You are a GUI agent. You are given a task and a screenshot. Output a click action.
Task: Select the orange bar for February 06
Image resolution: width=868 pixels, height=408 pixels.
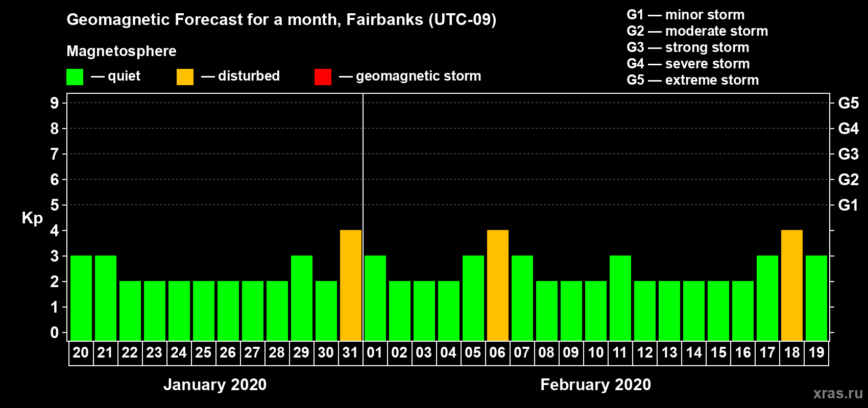pyautogui.click(x=498, y=285)
